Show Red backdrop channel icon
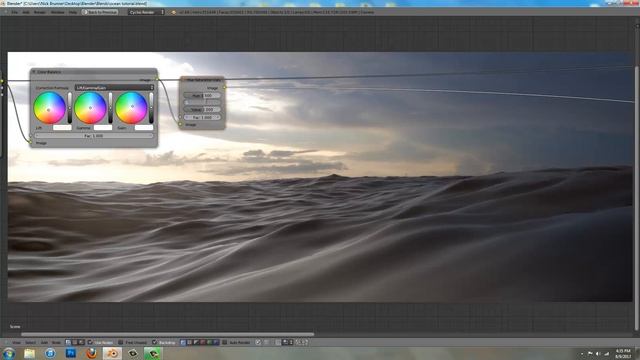640x360 pixels. 202,342
